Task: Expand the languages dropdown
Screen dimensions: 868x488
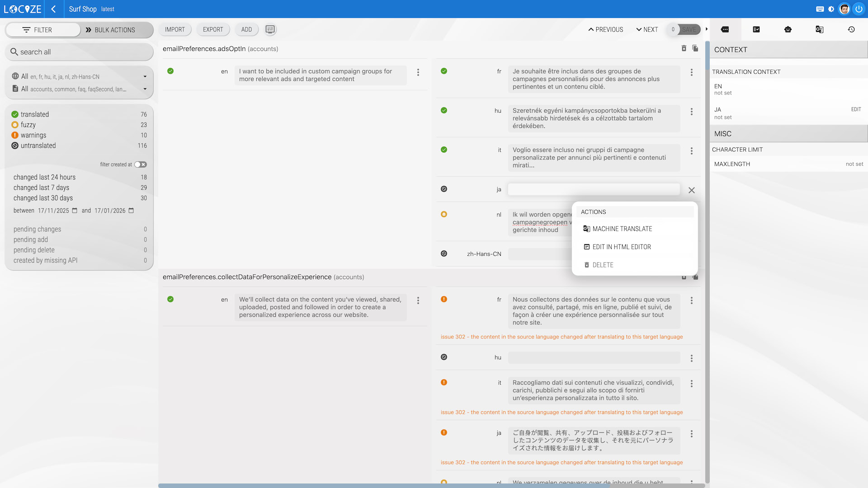Action: [x=145, y=77]
